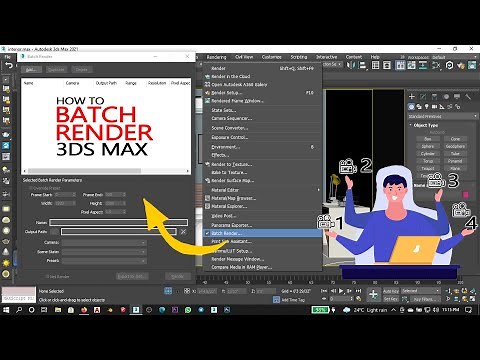This screenshot has height=360, width=480.
Task: Select Render Setup menu entry
Action: pos(263,93)
